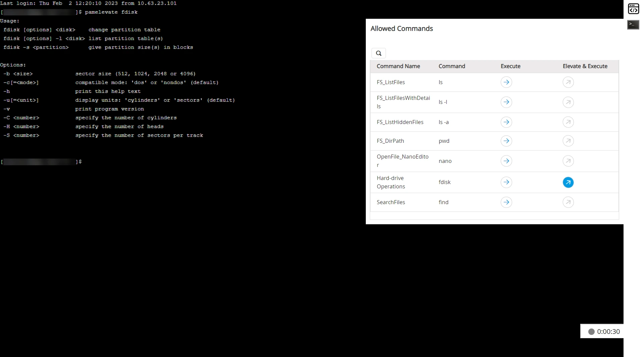Execute the FS_ListHiddenFiles command
The height and width of the screenshot is (357, 644).
[x=506, y=122]
